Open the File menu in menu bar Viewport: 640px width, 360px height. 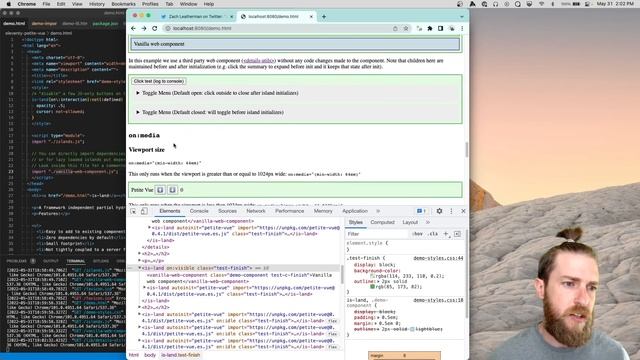pos(47,4)
